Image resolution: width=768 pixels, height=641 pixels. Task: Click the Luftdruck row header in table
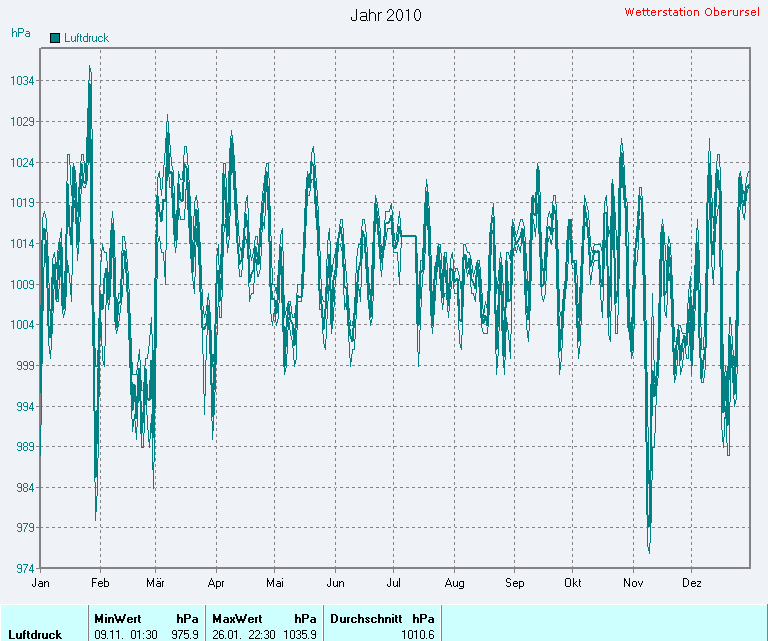35,635
